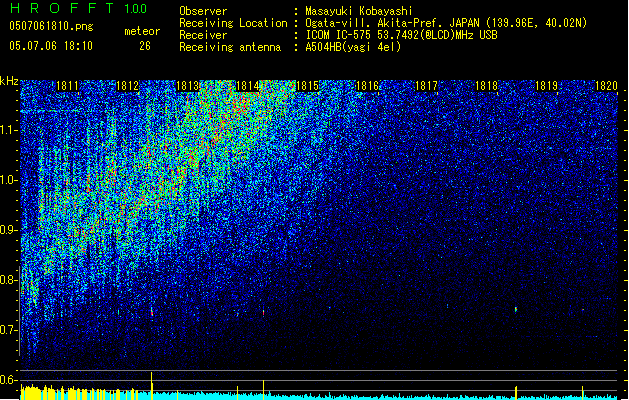
Task: Click antenna info A504HB(yagi 4el)
Action: tap(353, 47)
